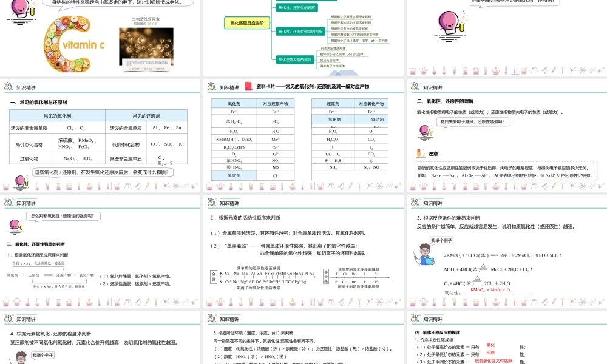Click the speech bubble 物质失去电子越多,还原性越强吗?
This screenshot has width=607, height=364.
(x=473, y=121)
